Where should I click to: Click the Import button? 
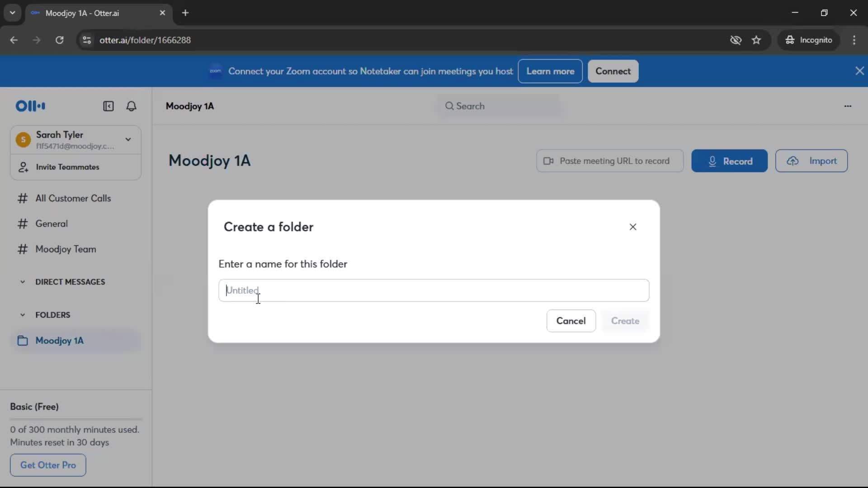(x=811, y=161)
